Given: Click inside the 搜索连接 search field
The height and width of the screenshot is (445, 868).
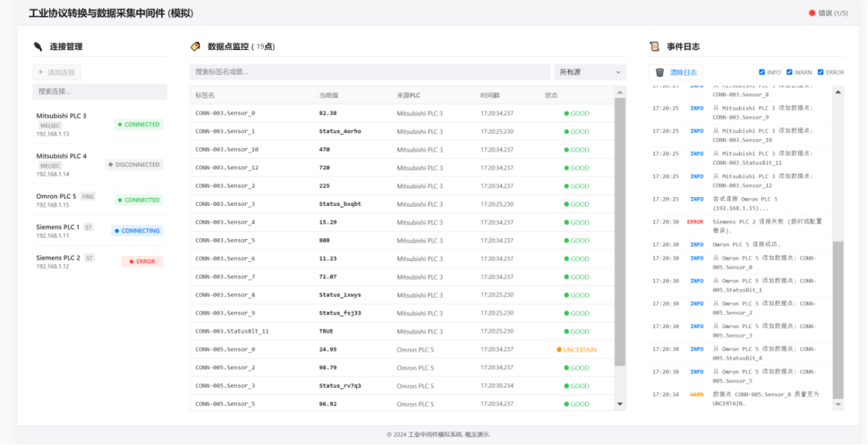Looking at the screenshot, I should pyautogui.click(x=99, y=91).
